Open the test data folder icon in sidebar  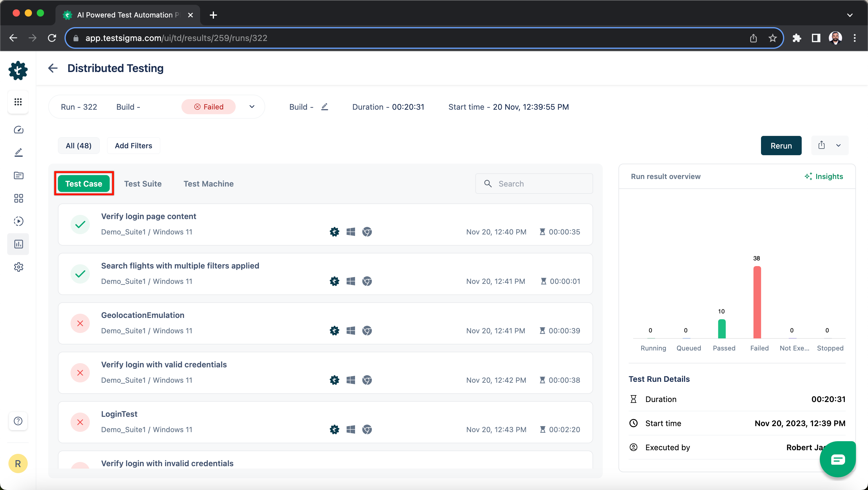coord(18,175)
